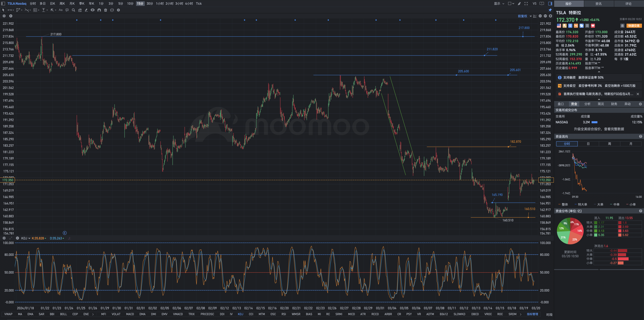Open drawing tools settings gear
The image size is (644, 320).
(118, 10)
